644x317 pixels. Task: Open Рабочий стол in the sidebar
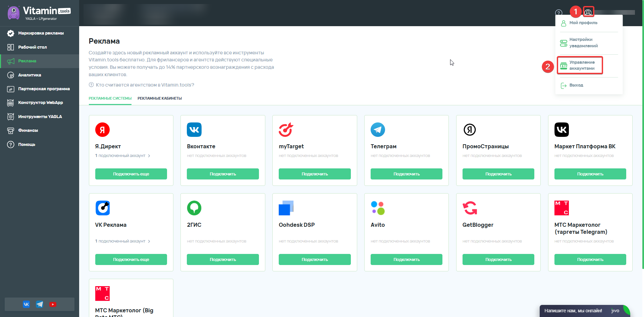click(x=40, y=47)
